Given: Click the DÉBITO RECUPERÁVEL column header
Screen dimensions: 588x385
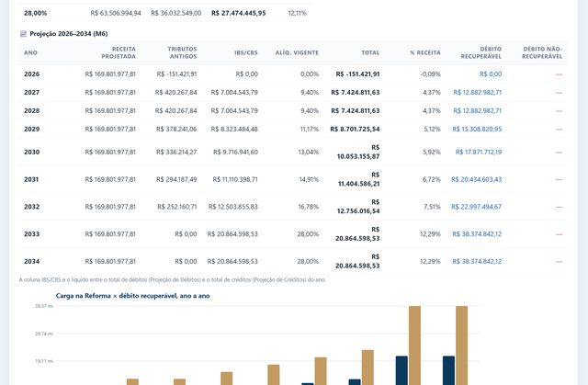Looking at the screenshot, I should point(481,53).
